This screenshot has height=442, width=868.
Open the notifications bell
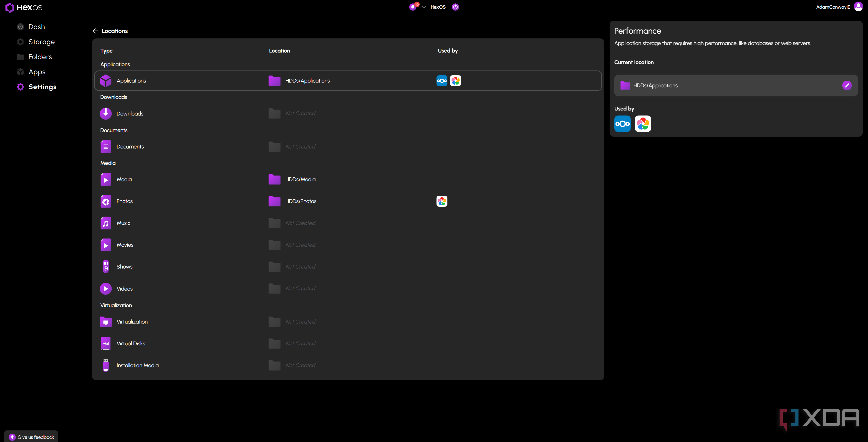coord(413,7)
